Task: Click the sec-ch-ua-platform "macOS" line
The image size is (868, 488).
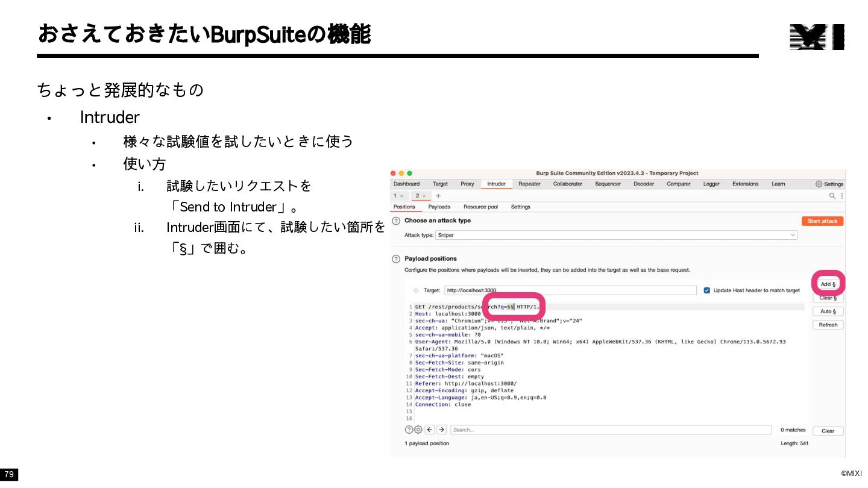Action: pyautogui.click(x=459, y=355)
